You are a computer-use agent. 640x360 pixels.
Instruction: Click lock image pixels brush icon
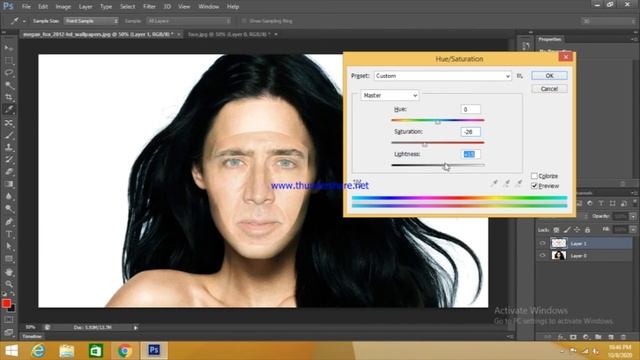pyautogui.click(x=567, y=230)
